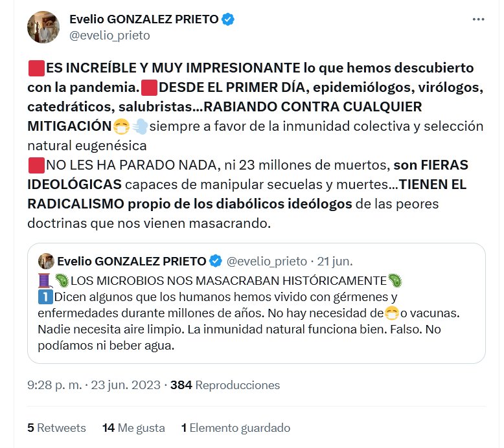The image size is (504, 448).
Task: Click the thread spool emoji in the quoted tweet
Action: pos(44,280)
